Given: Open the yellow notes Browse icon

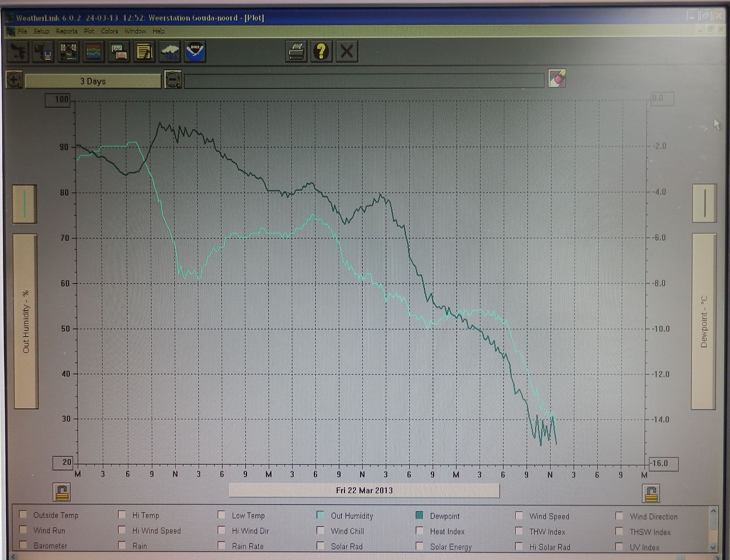Looking at the screenshot, I should pos(145,52).
